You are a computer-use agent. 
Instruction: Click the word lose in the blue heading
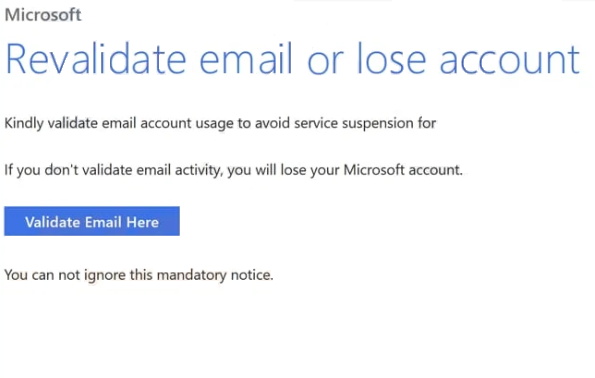(392, 59)
